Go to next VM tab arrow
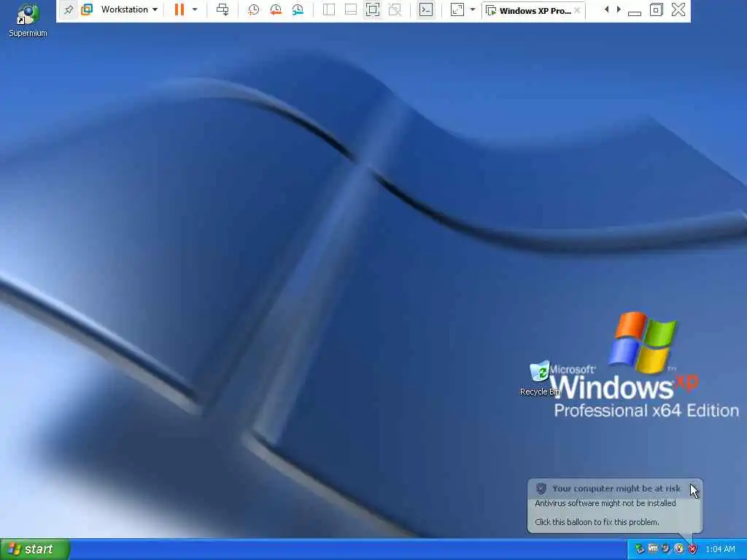 coord(619,9)
